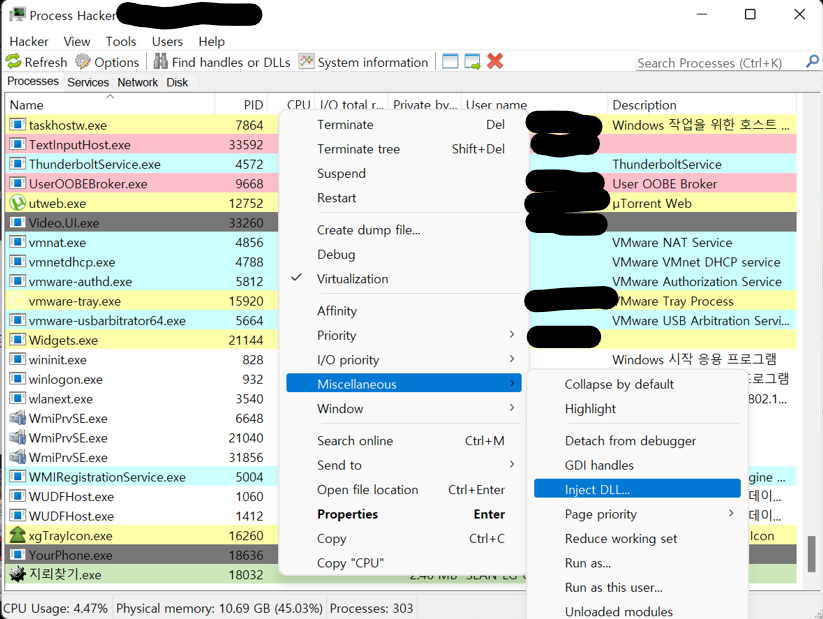Click the WmiPrvSE.exe icon with PID 21040

pos(17,437)
